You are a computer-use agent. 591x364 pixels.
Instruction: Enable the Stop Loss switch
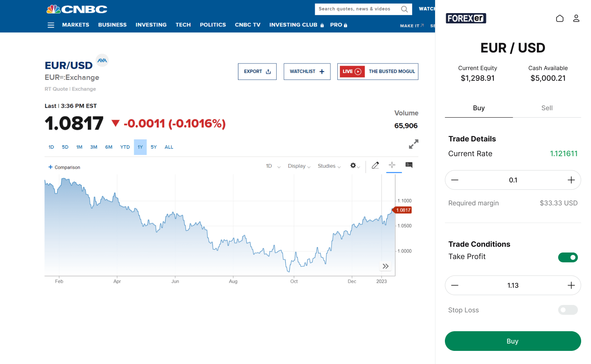[x=568, y=310]
